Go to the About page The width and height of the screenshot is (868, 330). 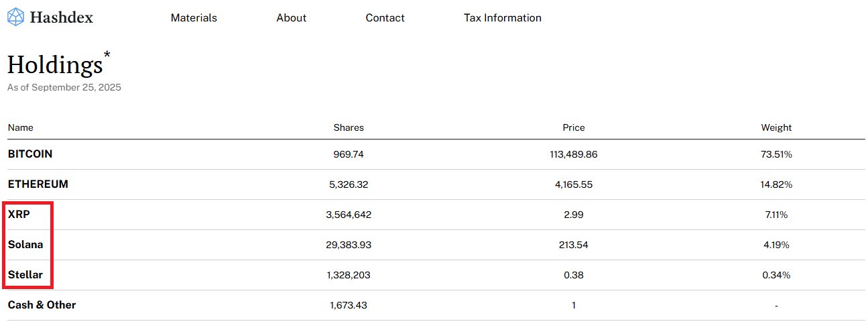(291, 18)
